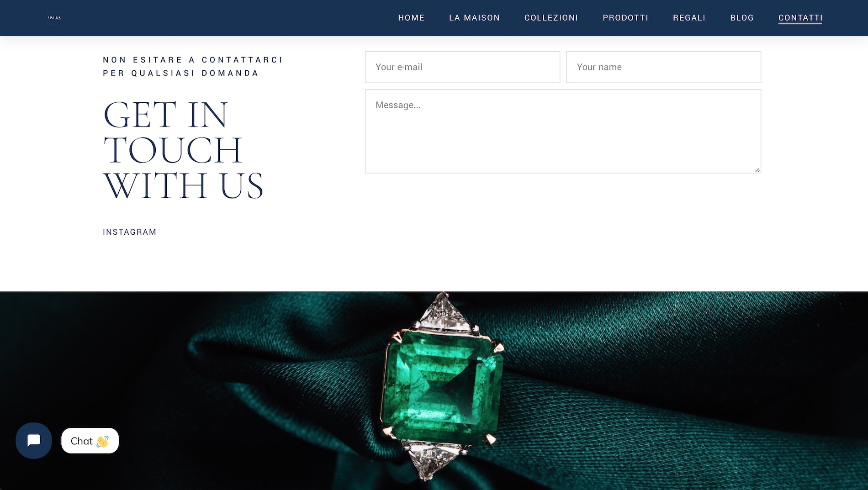868x490 pixels.
Task: Click the Get In Touch With Us heading
Action: (x=183, y=150)
